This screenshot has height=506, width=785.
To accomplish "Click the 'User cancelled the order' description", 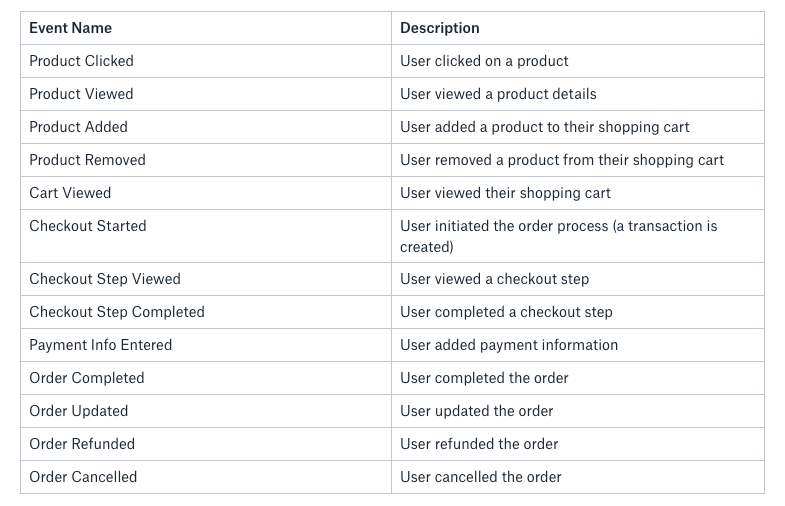I will tap(481, 477).
